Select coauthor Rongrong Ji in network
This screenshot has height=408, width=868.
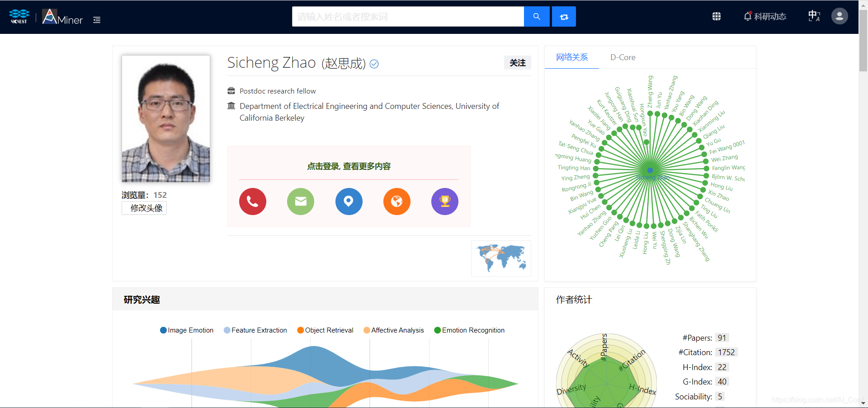(x=576, y=187)
